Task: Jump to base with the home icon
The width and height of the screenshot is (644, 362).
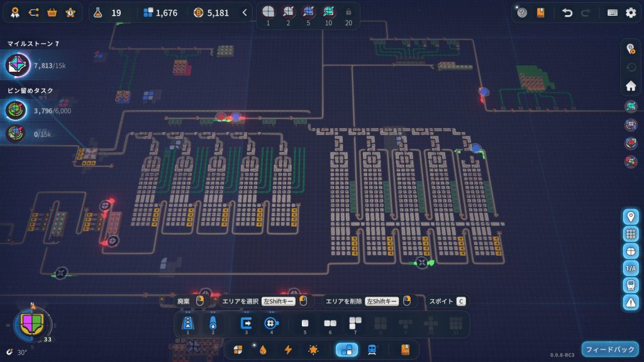Action: 631,85
